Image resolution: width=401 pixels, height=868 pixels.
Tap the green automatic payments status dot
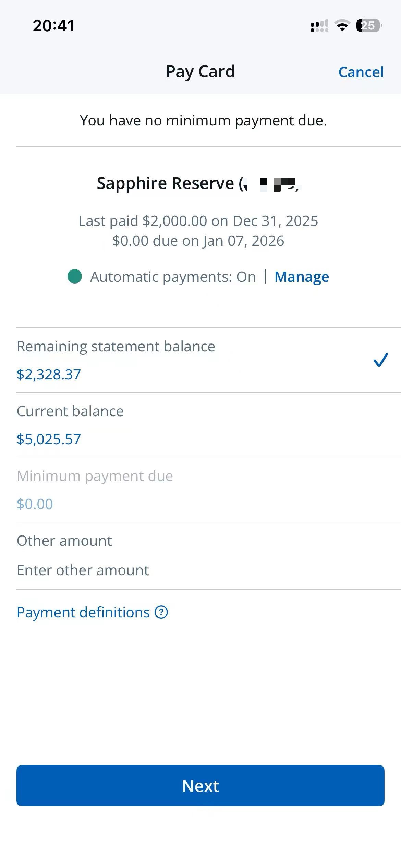[75, 277]
